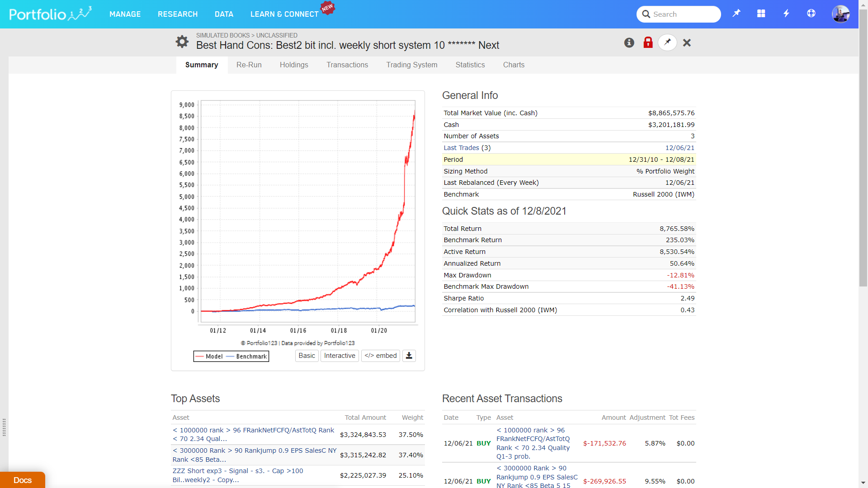Viewport: 868px width, 488px height.
Task: Click the header pushpin icon
Action: (x=736, y=14)
